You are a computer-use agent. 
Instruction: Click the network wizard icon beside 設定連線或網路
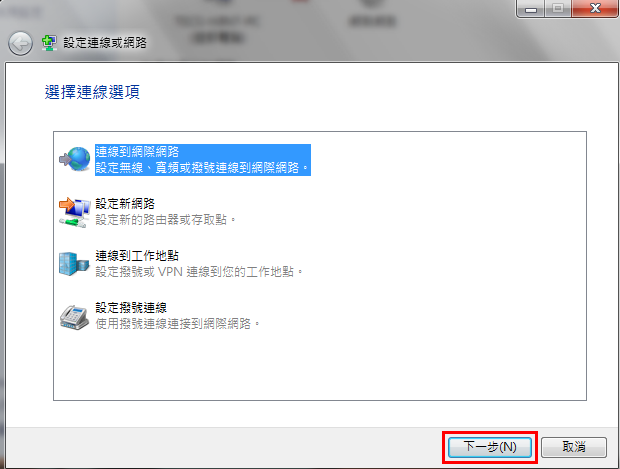click(x=49, y=43)
